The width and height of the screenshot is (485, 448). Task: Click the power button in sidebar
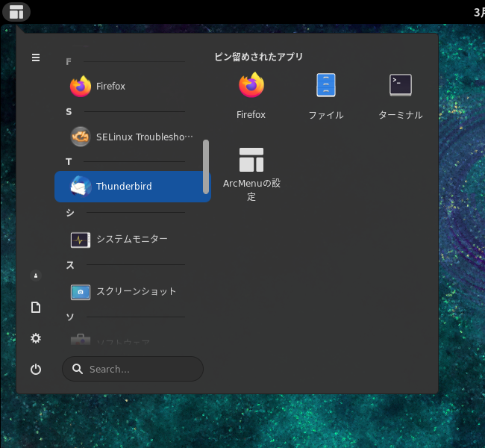coord(36,369)
